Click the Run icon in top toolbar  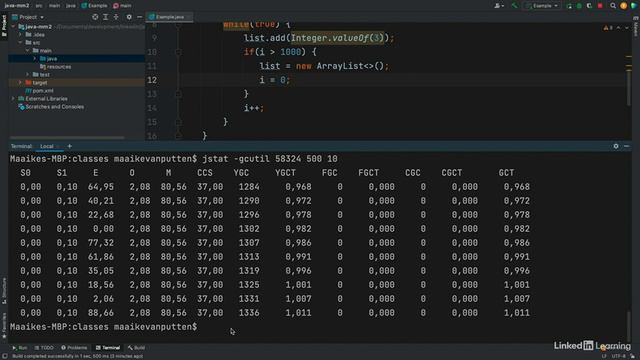pyautogui.click(x=569, y=6)
